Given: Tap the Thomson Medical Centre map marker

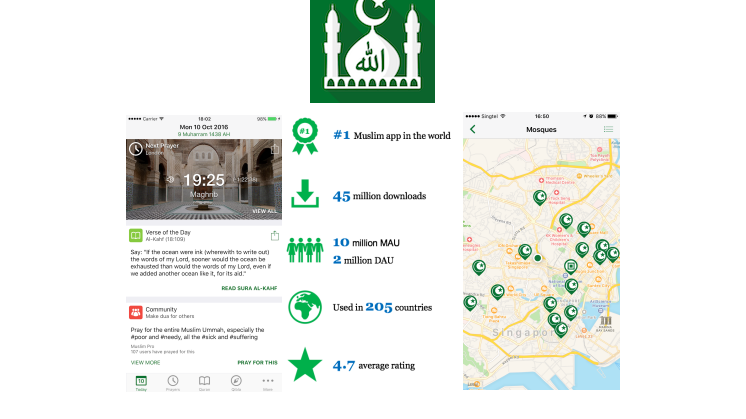Looking at the screenshot, I should pyautogui.click(x=541, y=180).
